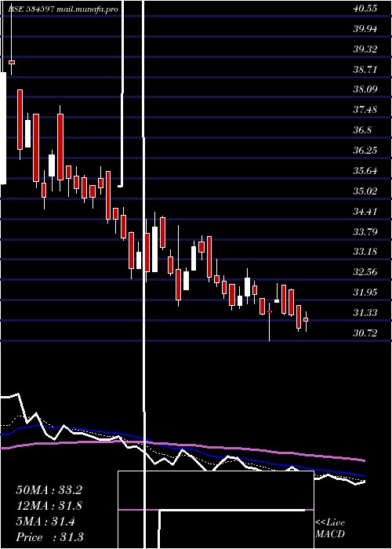
Task: Click the last small red candle of the chart
Action: pyautogui.click(x=306, y=320)
